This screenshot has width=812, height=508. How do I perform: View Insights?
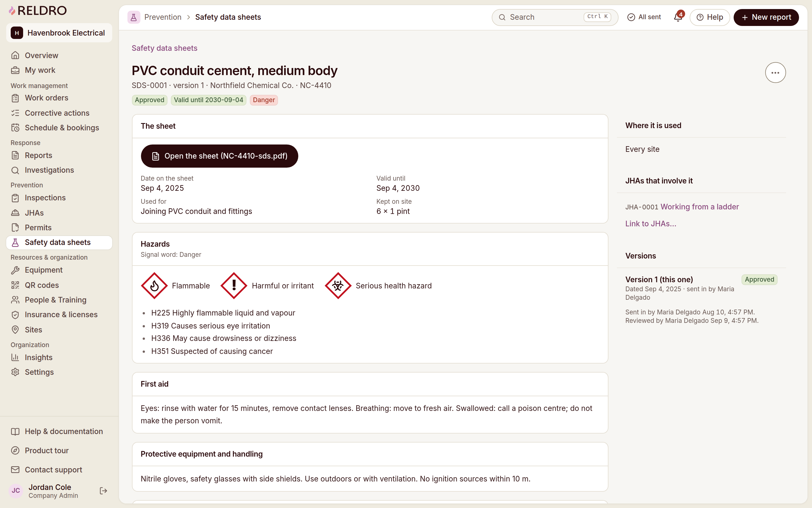[59, 358]
